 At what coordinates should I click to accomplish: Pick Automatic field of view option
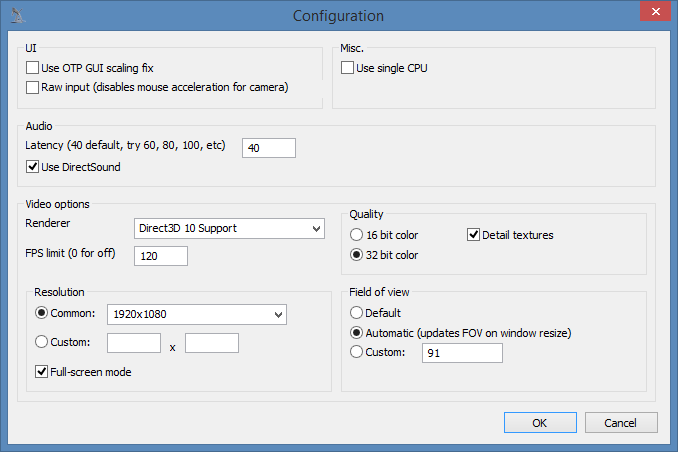[357, 332]
